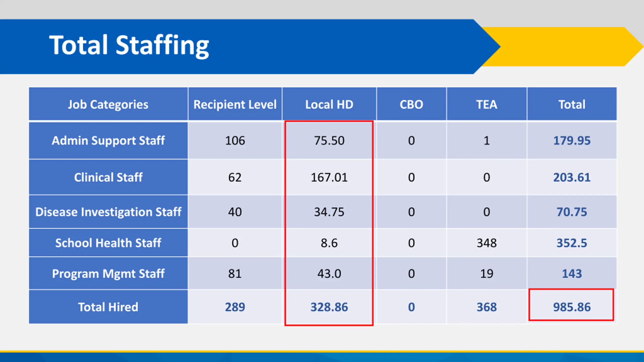644x362 pixels.
Task: Click the 'Total Hired' row label
Action: 108,307
